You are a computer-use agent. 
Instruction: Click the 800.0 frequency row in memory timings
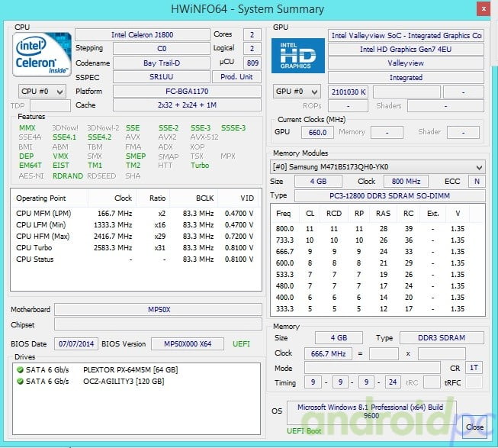coord(378,229)
